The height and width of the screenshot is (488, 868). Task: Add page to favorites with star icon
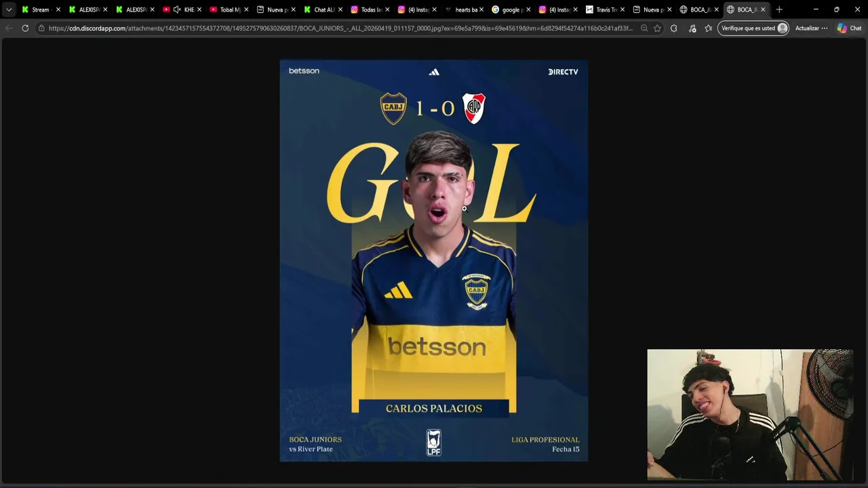657,28
